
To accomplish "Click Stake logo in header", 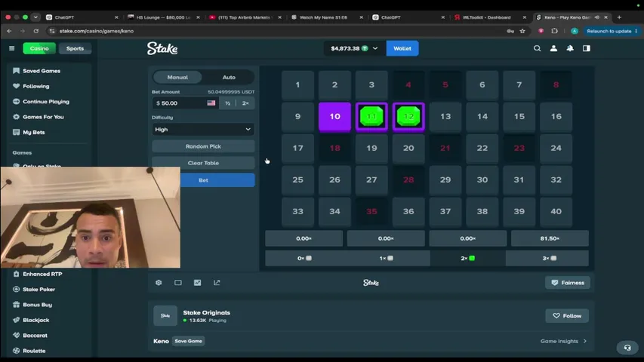I will click(x=162, y=48).
